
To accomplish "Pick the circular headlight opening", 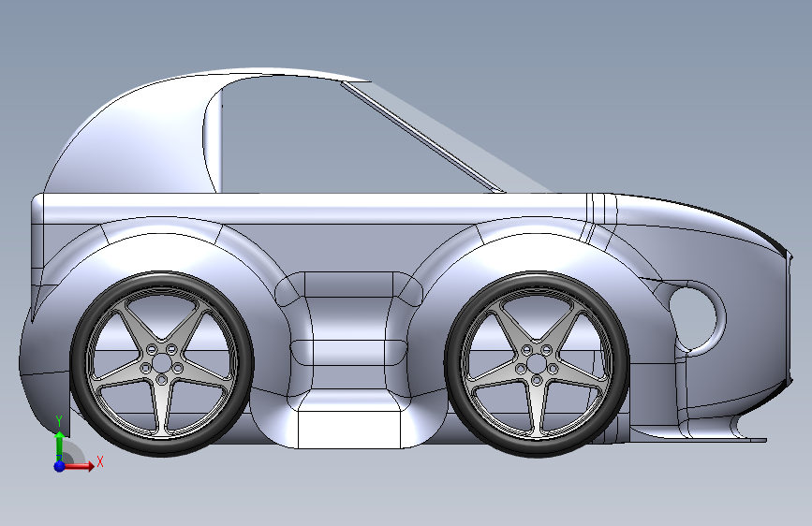I will pos(694,318).
